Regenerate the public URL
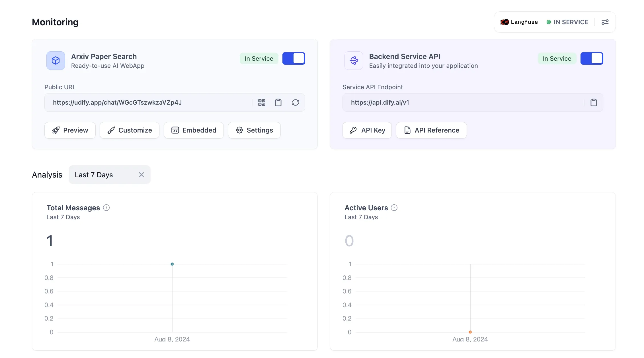Viewport: 644px width, 358px height. click(x=295, y=103)
